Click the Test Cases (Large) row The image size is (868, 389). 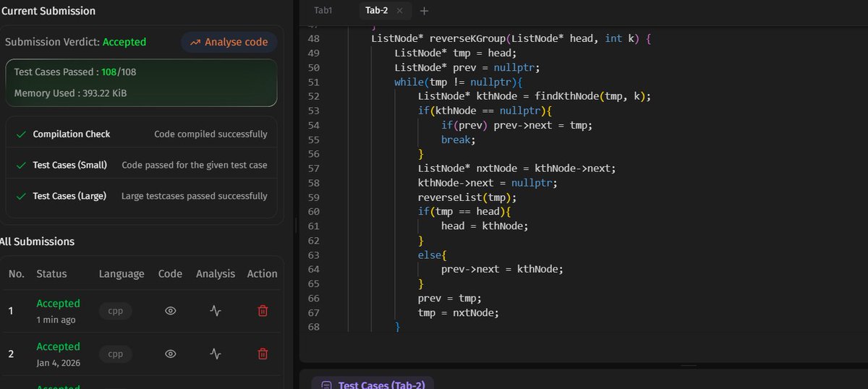point(142,196)
